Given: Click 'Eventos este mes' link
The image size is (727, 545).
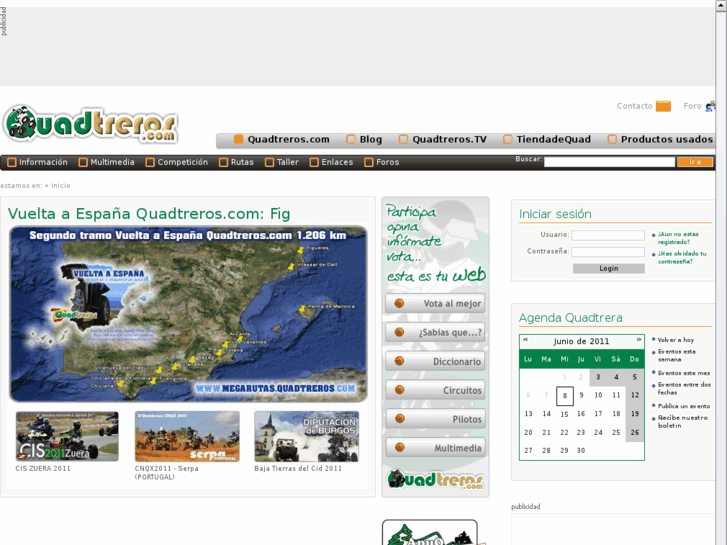Looking at the screenshot, I should 684,373.
